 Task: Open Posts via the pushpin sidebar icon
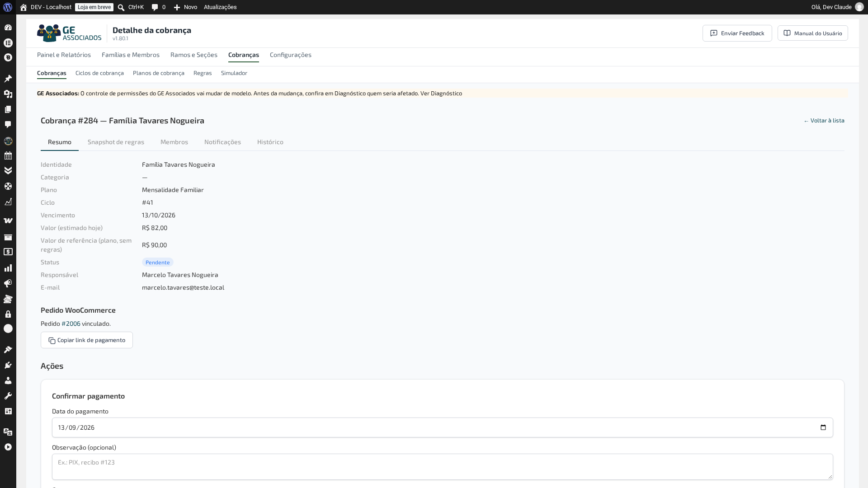click(x=8, y=79)
